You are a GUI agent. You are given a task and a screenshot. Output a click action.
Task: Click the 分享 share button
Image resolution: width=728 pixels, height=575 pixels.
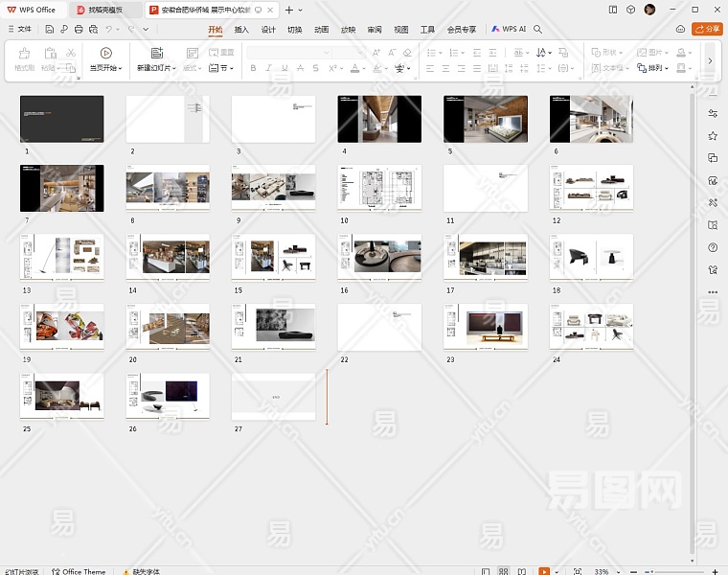click(707, 29)
